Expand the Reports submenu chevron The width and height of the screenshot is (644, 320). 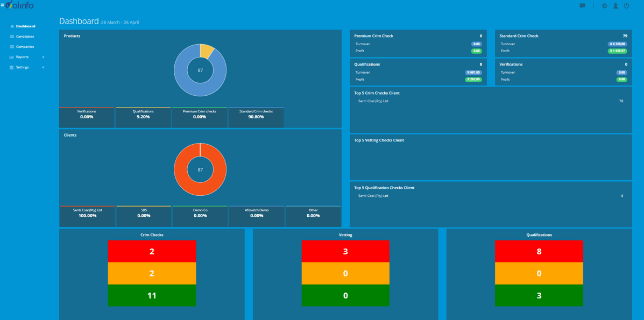point(43,57)
